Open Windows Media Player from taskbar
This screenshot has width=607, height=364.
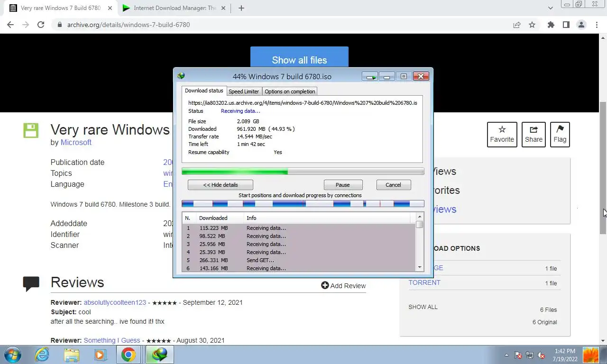coord(100,355)
